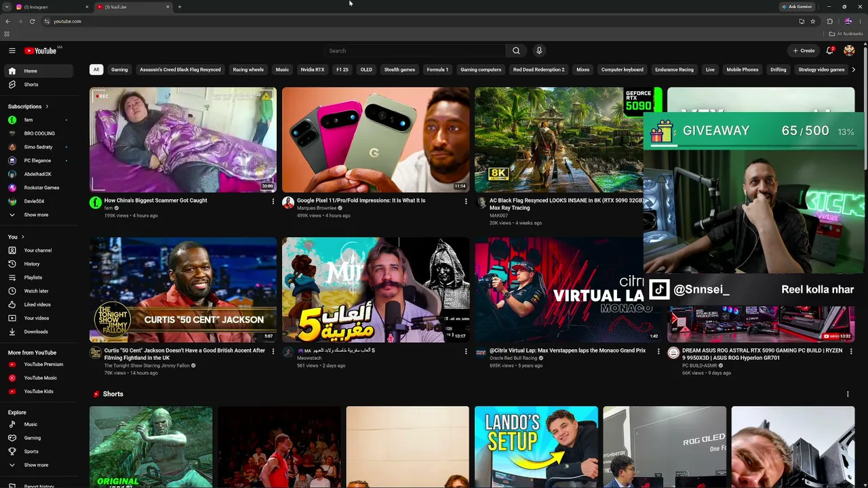Image resolution: width=868 pixels, height=488 pixels.
Task: Open options for the China's Biggest Scammer video
Action: (x=273, y=201)
